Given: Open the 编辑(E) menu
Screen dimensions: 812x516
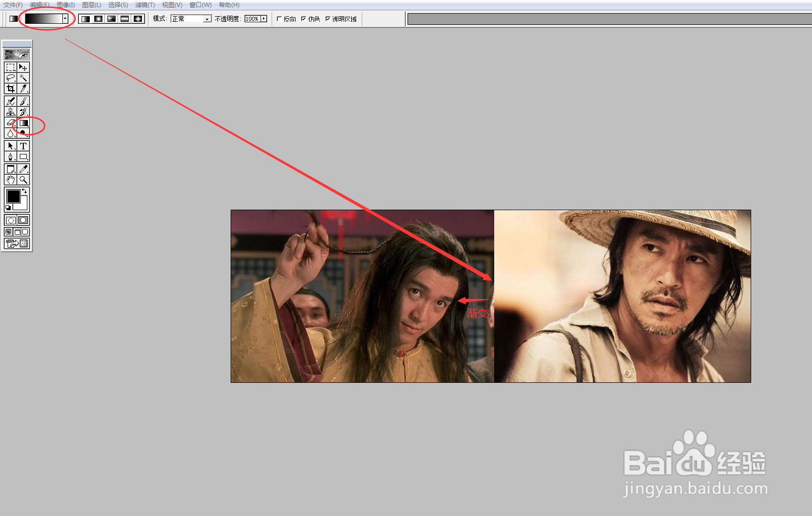Looking at the screenshot, I should (x=40, y=5).
